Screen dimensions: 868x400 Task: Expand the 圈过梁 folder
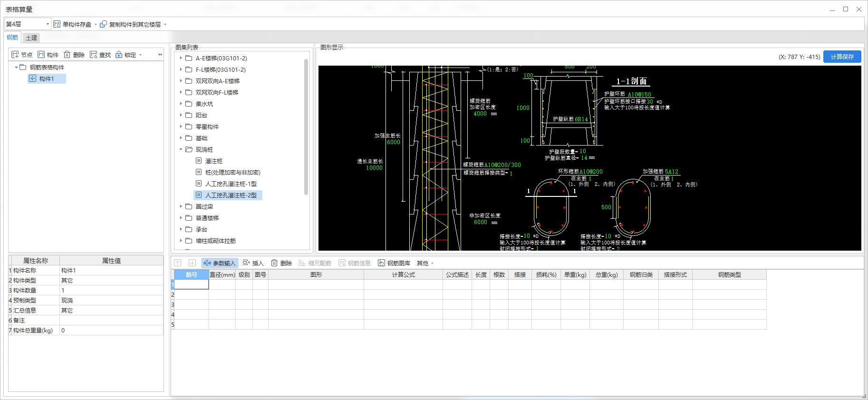coord(181,206)
